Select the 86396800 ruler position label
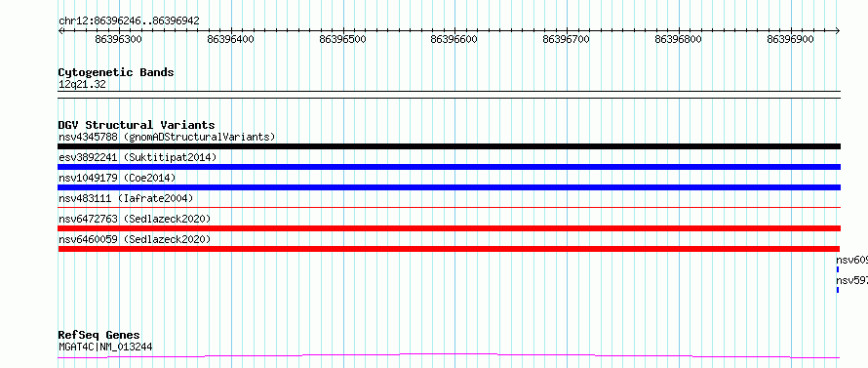The image size is (868, 368). 678,39
